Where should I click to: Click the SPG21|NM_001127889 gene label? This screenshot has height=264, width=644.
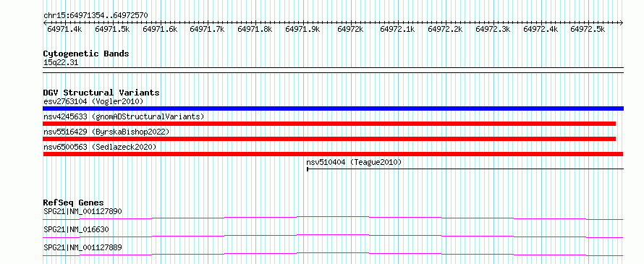[82, 247]
